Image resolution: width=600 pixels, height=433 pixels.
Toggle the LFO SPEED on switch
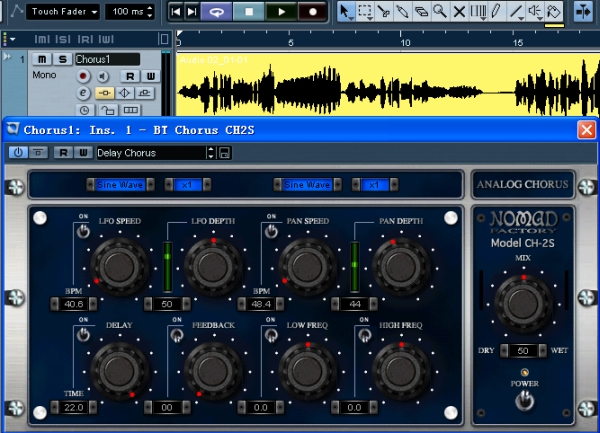(83, 231)
